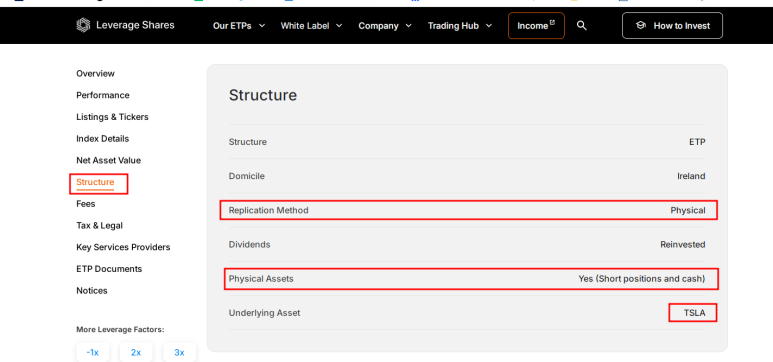Click the Replication Method label
The image size is (773, 362).
coord(269,210)
